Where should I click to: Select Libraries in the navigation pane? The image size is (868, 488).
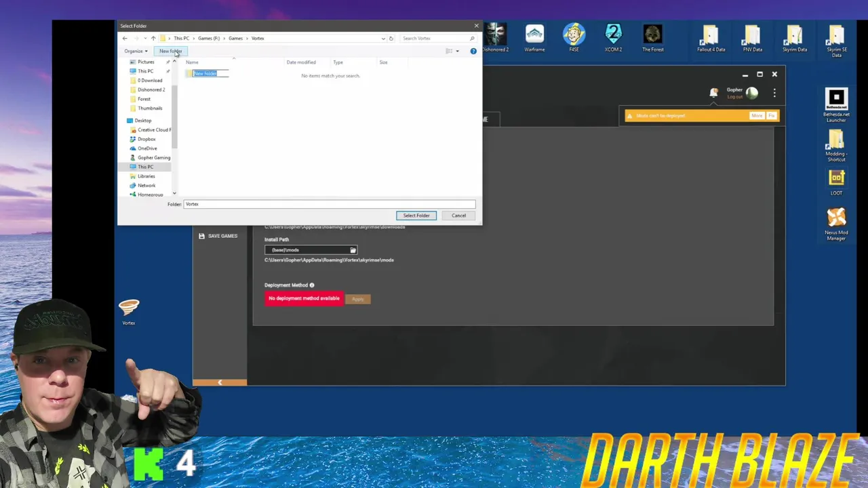point(146,176)
